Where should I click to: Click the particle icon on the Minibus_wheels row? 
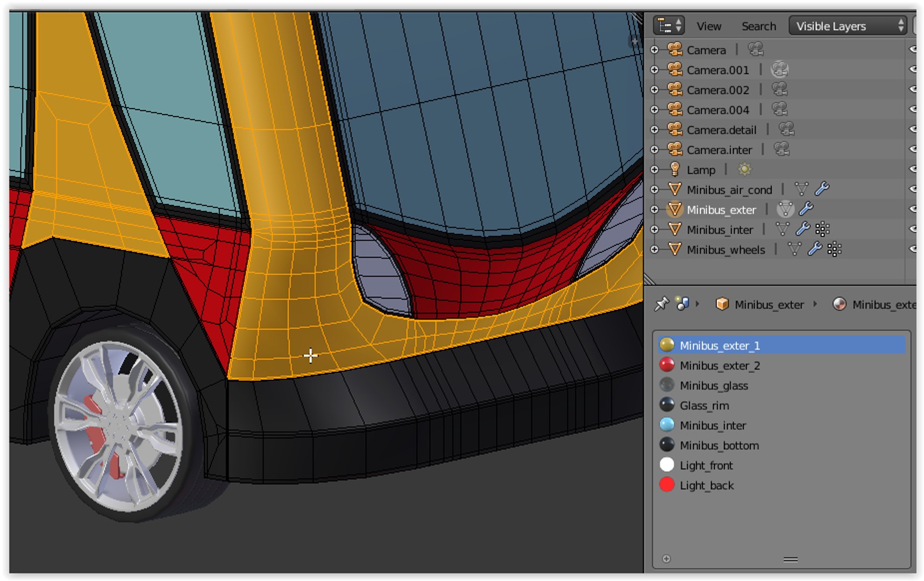point(834,249)
